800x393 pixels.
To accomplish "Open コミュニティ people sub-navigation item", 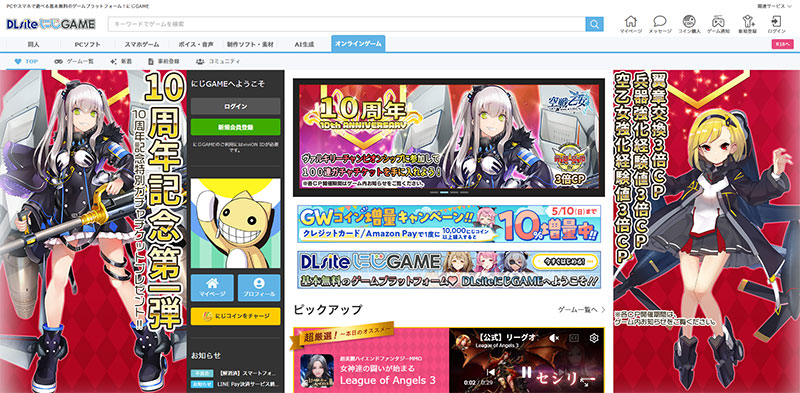I will (217, 61).
